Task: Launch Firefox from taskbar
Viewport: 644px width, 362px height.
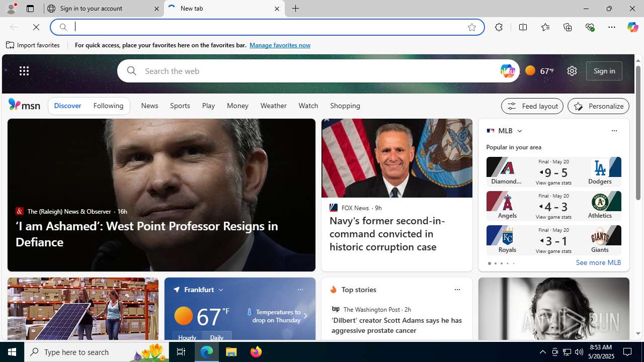Action: coord(256,352)
